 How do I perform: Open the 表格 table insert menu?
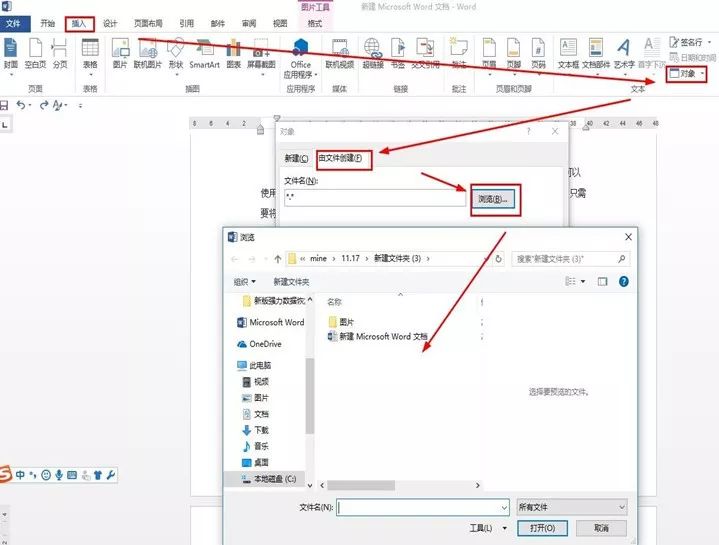coord(90,56)
